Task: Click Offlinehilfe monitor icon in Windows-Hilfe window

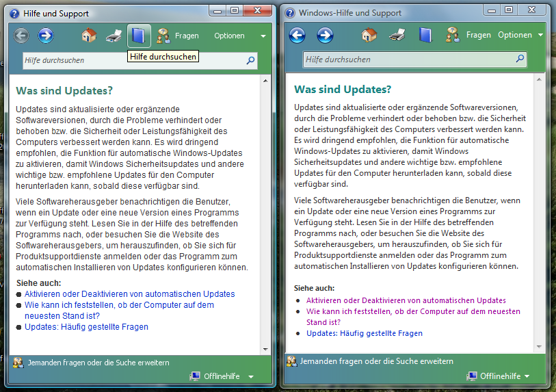Action: pos(472,376)
